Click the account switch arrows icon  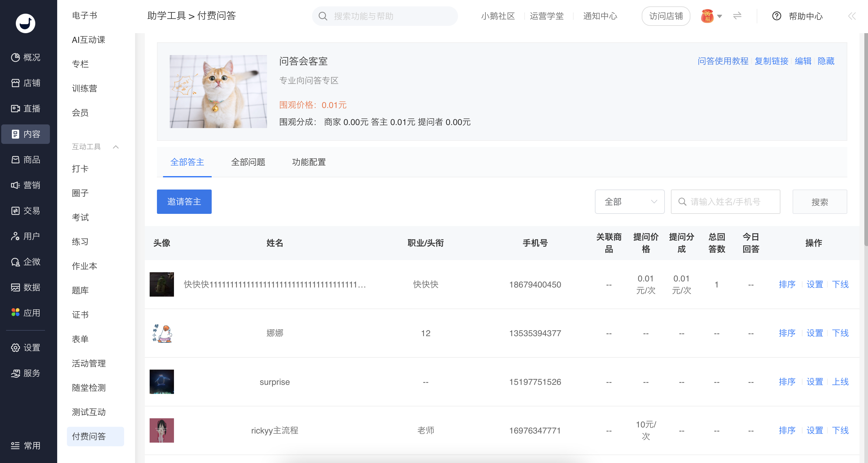pyautogui.click(x=737, y=16)
